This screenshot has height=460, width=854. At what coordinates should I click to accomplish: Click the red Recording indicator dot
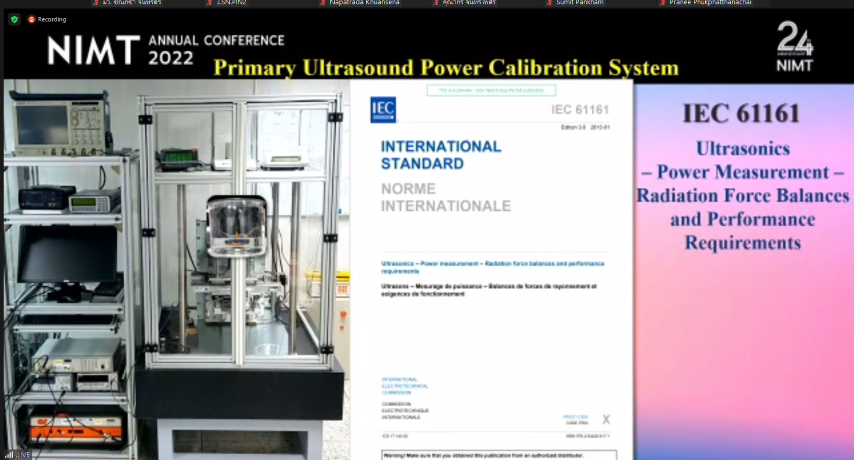tap(31, 19)
